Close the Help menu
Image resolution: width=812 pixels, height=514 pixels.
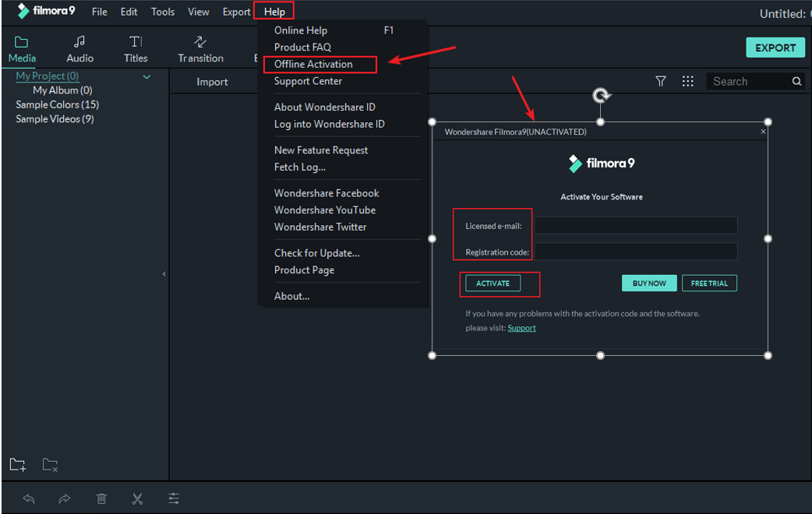click(274, 12)
